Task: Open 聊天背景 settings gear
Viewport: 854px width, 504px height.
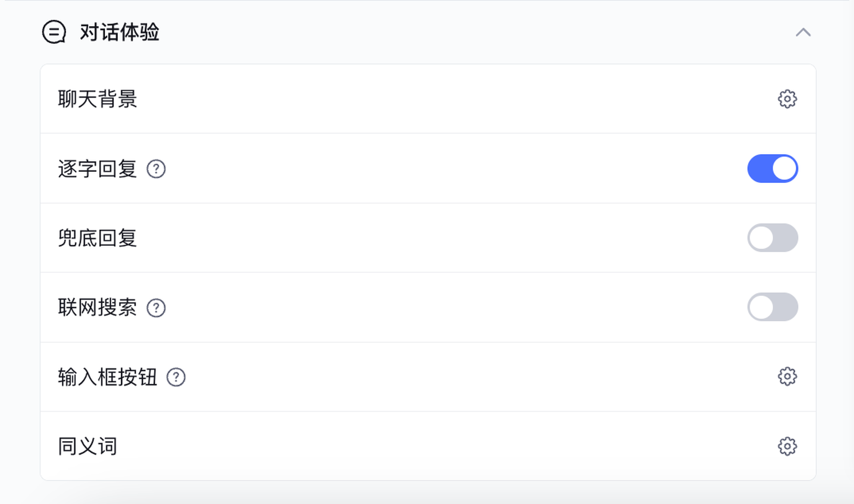Action: (787, 99)
